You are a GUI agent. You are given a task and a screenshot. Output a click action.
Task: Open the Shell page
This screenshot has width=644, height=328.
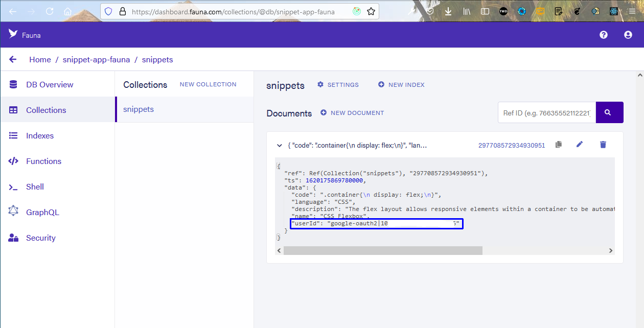58,187
